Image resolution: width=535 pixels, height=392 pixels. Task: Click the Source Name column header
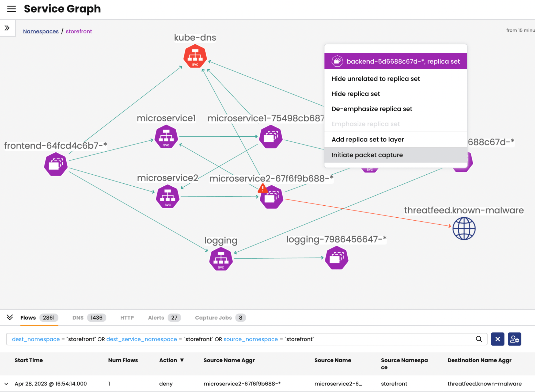coord(333,360)
